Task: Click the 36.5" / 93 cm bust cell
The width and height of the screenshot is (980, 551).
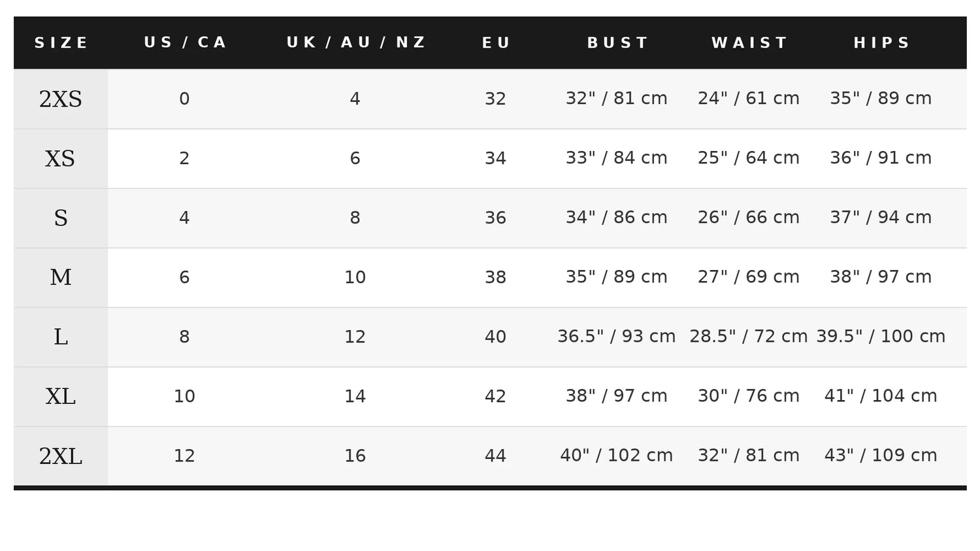Action: click(616, 337)
